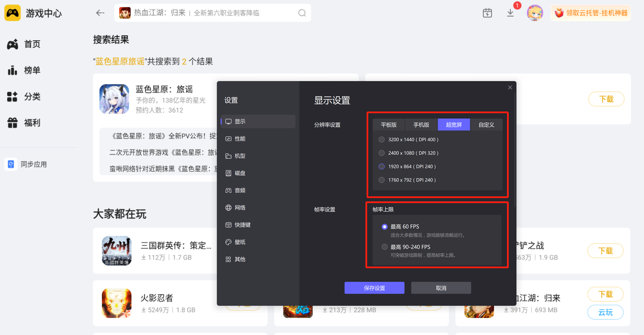Open 壁纸 wallpaper settings
This screenshot has height=335, width=644.
[x=240, y=242]
